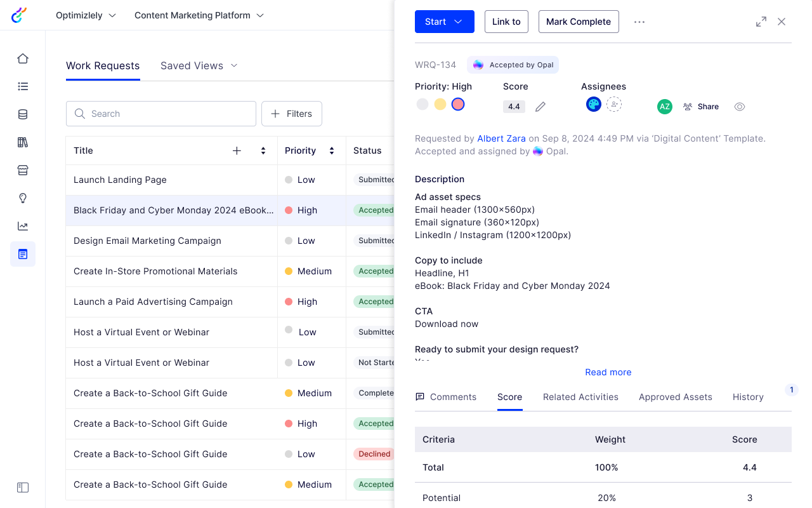The height and width of the screenshot is (508, 812).
Task: Switch to the Related Activities tab
Action: coord(580,397)
